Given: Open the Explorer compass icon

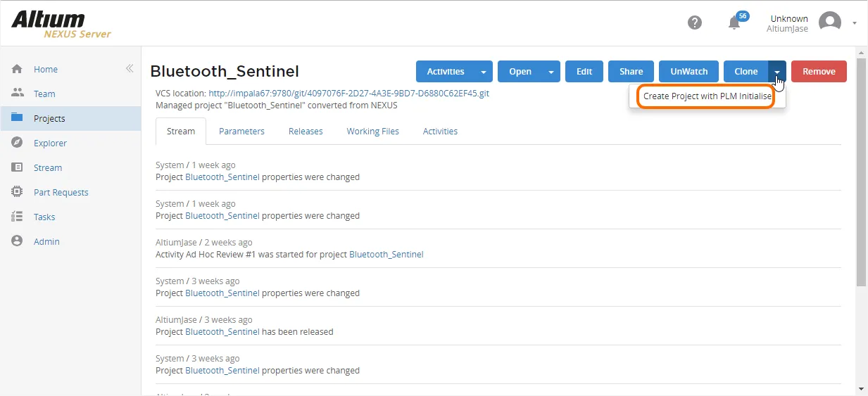Looking at the screenshot, I should point(18,143).
